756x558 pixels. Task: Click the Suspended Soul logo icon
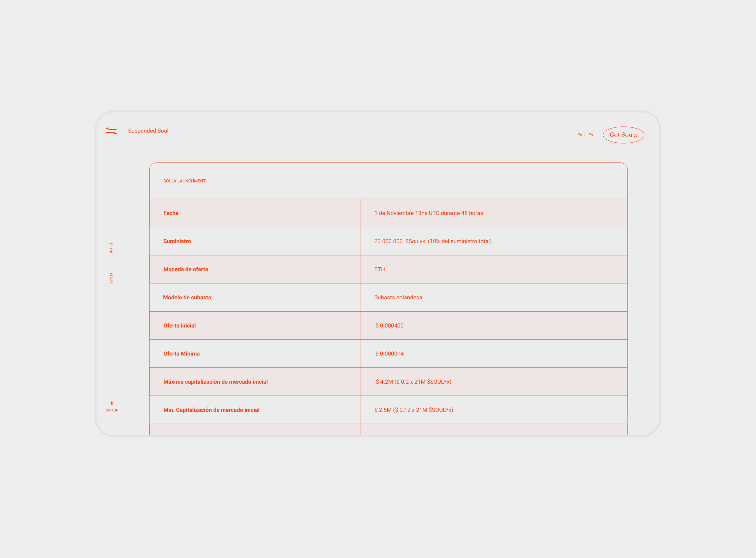(x=111, y=131)
